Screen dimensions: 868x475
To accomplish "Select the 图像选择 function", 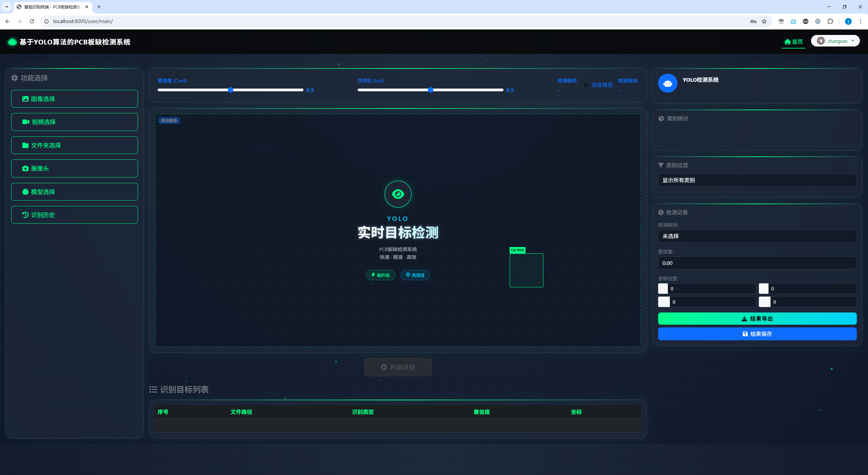I will point(75,99).
